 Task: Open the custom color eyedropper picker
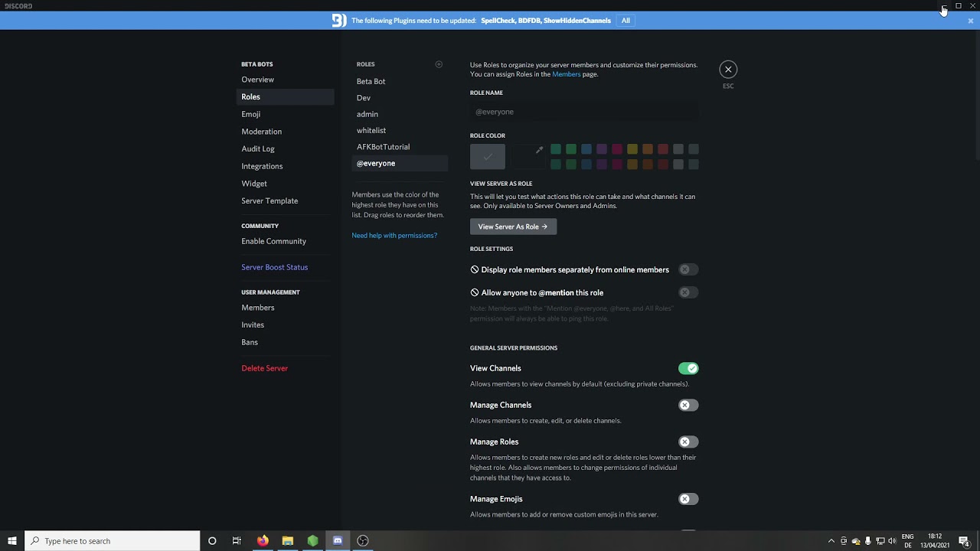point(528,156)
